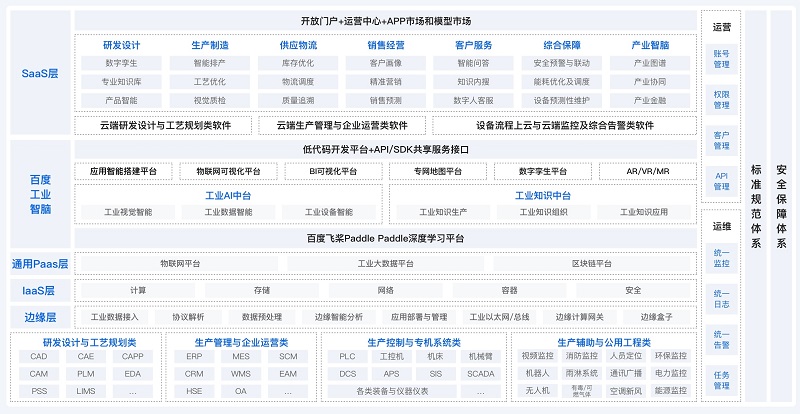Image resolution: width=800 pixels, height=414 pixels.
Task: Select the 'BI可视化平台' box
Action: tap(333, 172)
